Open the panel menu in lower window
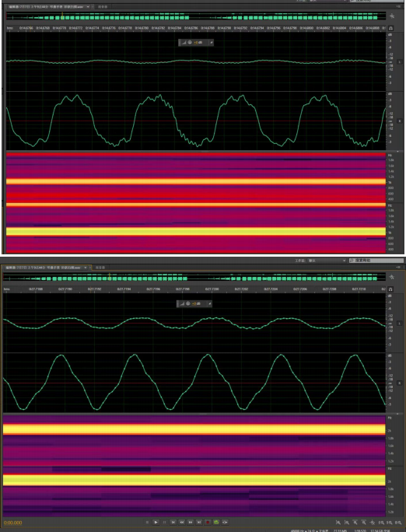406x532 pixels. pos(398,268)
